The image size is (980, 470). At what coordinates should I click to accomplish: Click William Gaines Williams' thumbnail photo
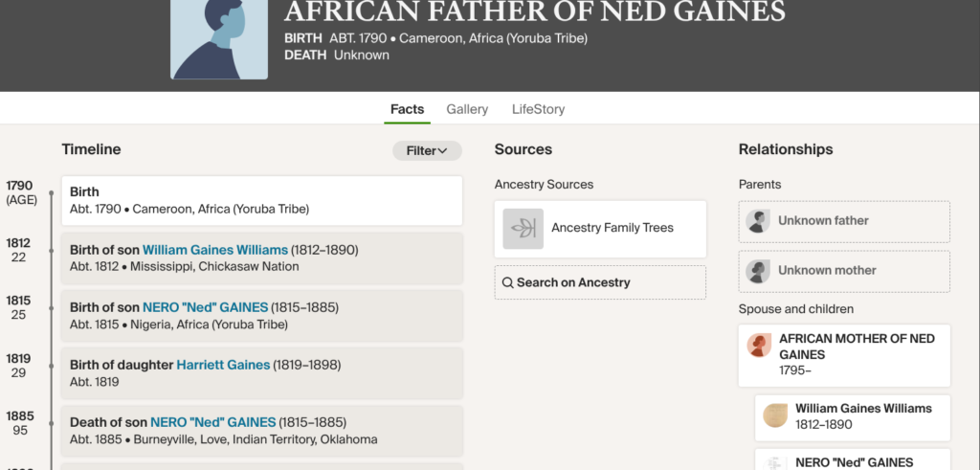775,415
